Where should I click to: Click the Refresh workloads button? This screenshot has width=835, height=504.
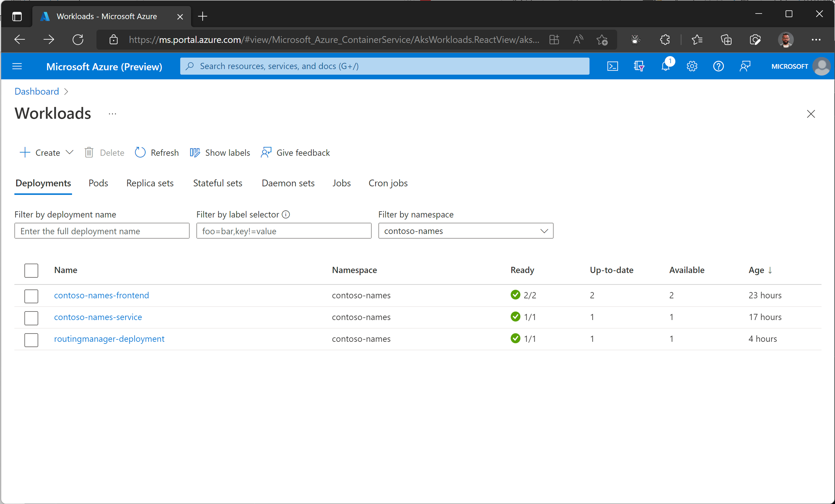(x=157, y=153)
